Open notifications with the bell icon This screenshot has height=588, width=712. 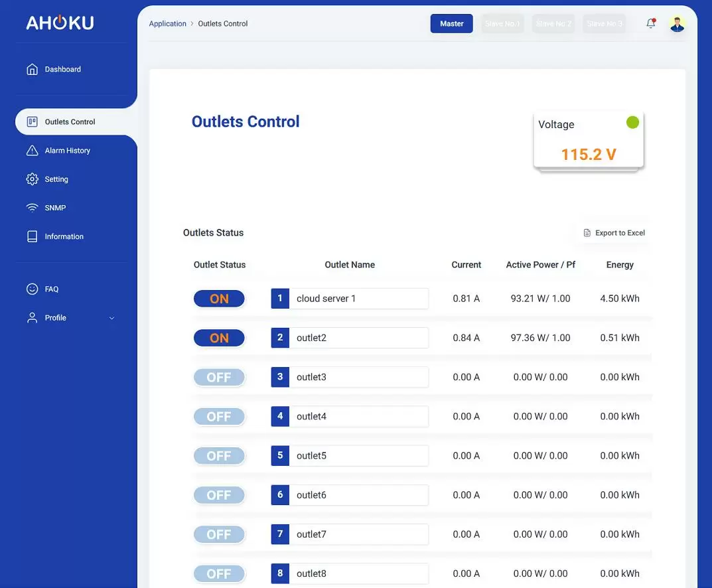650,23
